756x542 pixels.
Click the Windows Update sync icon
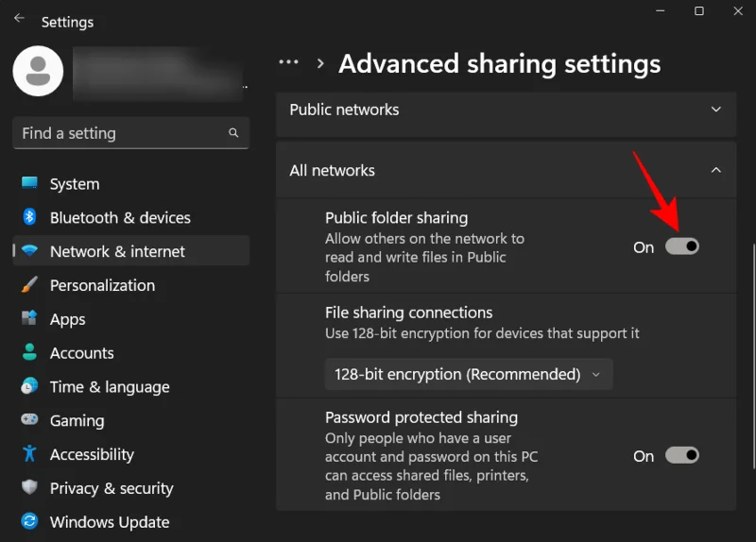[29, 521]
